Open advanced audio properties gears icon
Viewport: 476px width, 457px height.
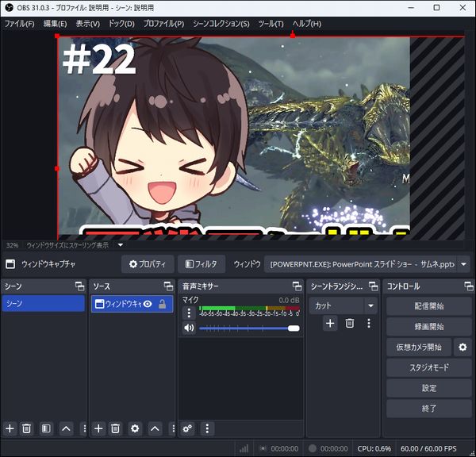tap(187, 428)
